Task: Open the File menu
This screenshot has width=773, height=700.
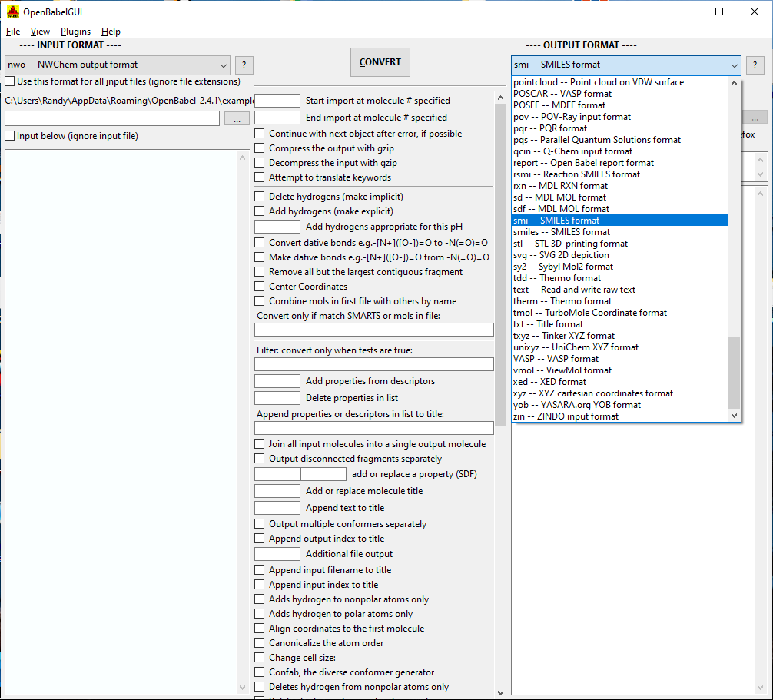Action: 13,32
